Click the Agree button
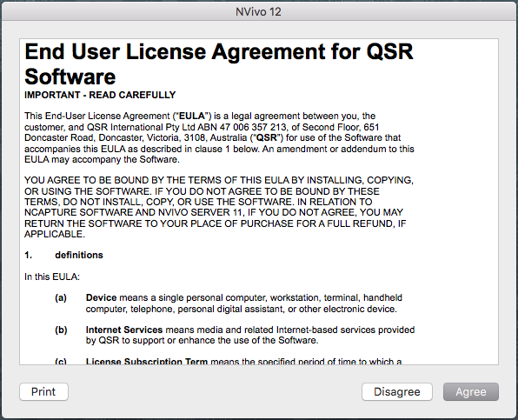 tap(471, 391)
